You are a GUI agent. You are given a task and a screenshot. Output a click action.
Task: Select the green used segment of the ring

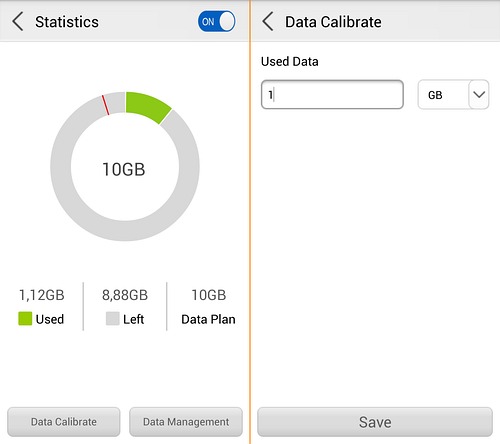click(146, 107)
